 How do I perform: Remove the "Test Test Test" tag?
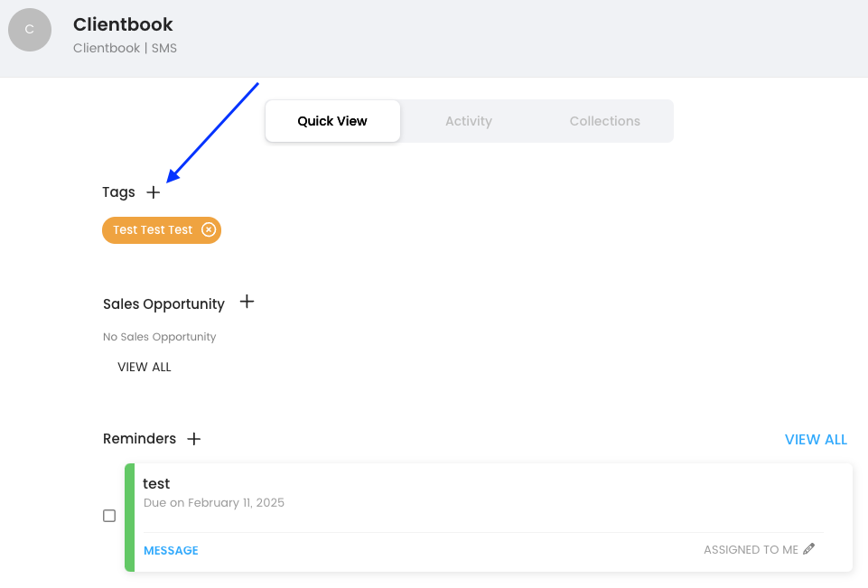tap(209, 229)
